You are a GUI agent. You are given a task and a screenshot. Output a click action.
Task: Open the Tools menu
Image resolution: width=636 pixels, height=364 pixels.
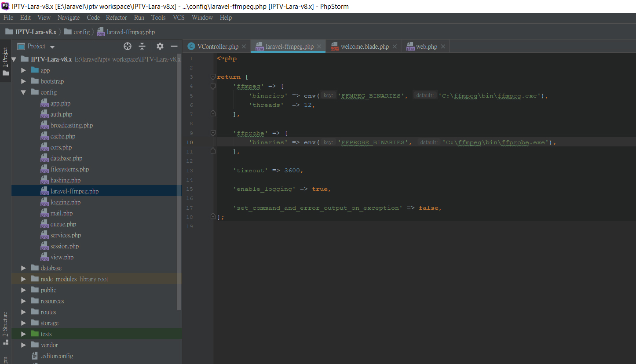point(158,18)
